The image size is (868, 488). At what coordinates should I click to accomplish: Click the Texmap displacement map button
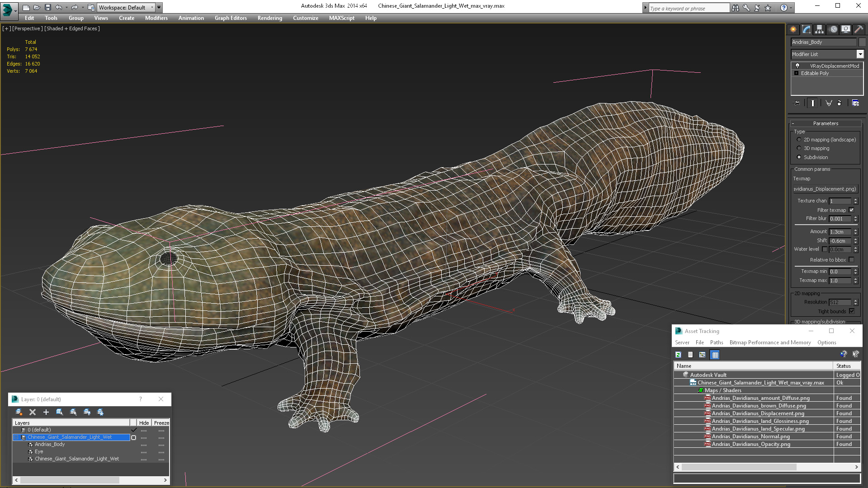[826, 189]
